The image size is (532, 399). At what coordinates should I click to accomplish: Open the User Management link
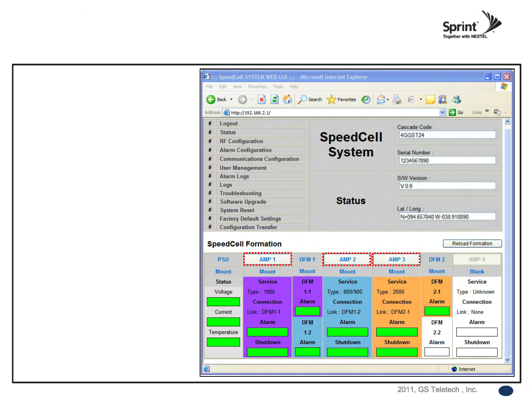tap(243, 168)
